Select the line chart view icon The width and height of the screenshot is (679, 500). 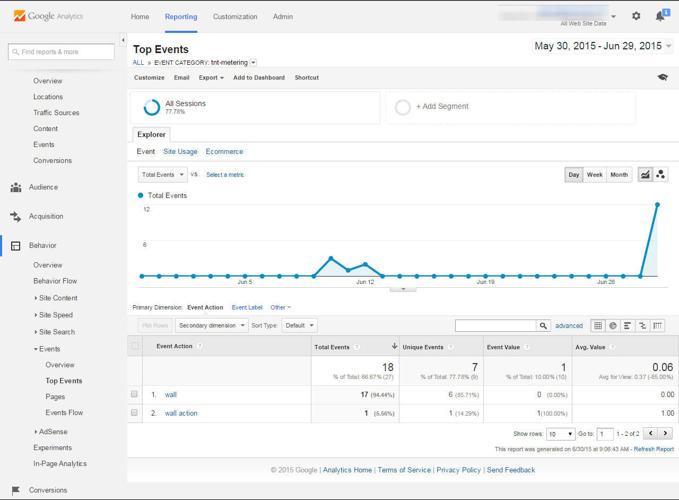coord(645,174)
